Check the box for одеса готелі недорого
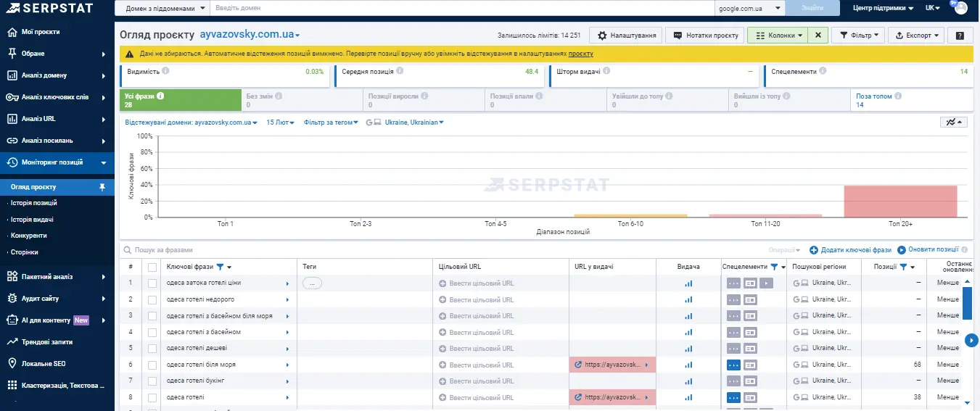 [x=152, y=299]
